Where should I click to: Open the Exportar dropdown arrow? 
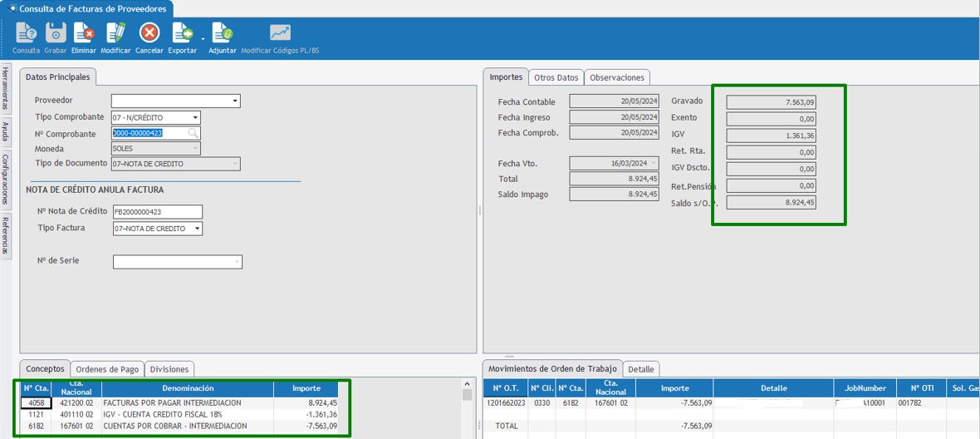point(203,39)
